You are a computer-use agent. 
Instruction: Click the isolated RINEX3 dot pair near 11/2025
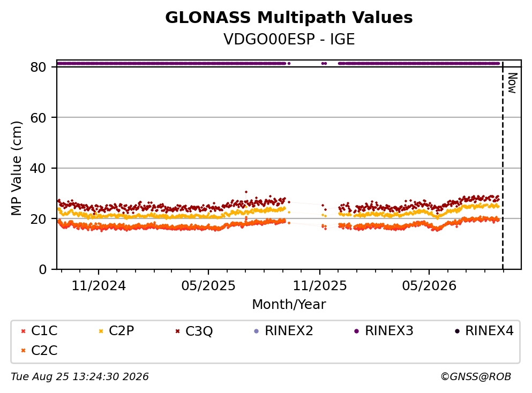324,63
